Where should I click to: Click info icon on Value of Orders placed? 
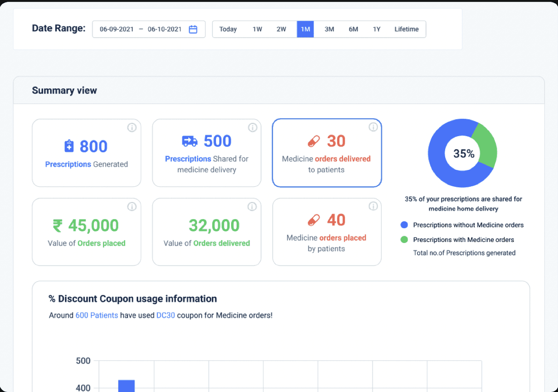[132, 207]
